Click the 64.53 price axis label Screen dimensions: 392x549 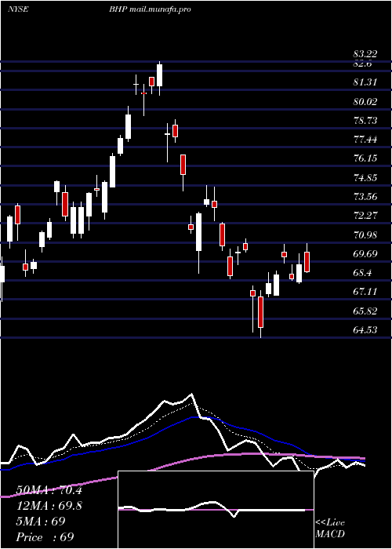[x=365, y=330]
